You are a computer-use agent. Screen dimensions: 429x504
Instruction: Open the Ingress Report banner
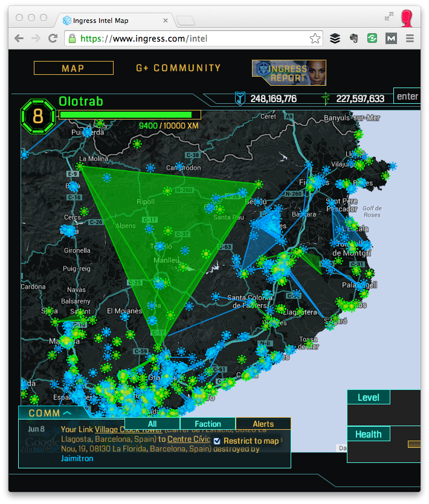(289, 72)
